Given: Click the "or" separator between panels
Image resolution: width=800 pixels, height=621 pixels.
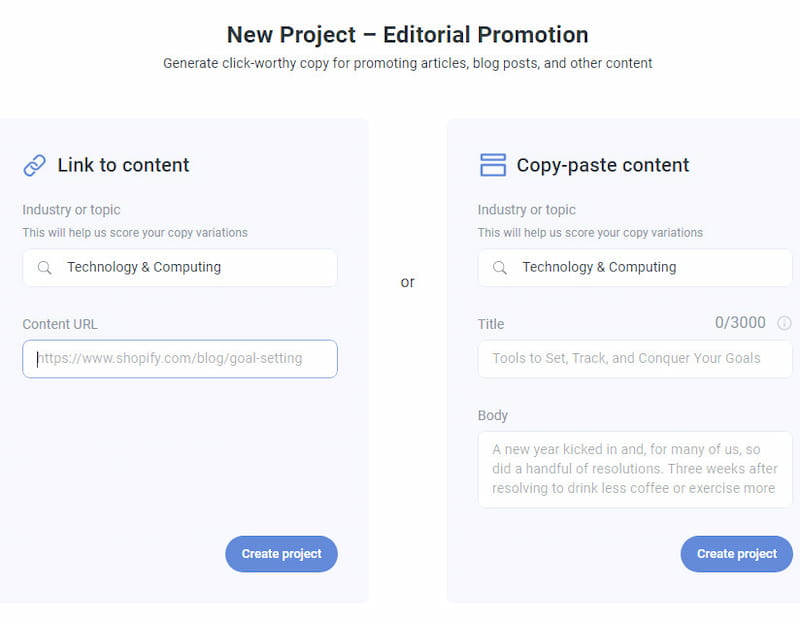Looking at the screenshot, I should click(x=407, y=282).
